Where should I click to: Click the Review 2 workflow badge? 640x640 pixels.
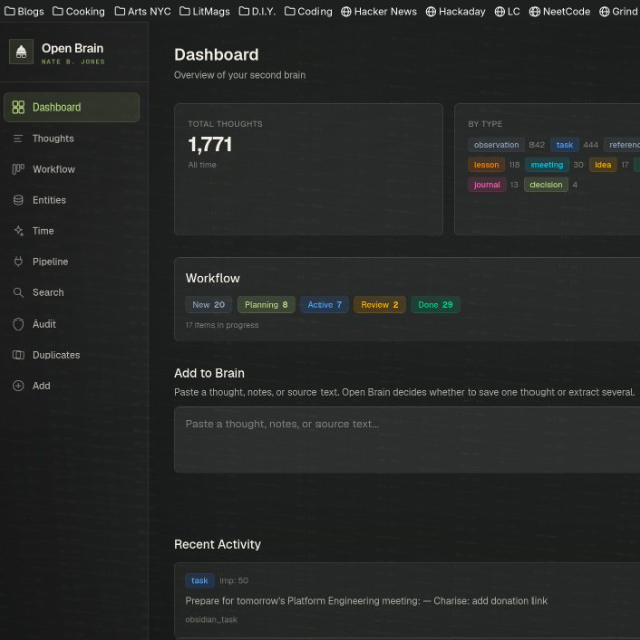click(x=380, y=305)
